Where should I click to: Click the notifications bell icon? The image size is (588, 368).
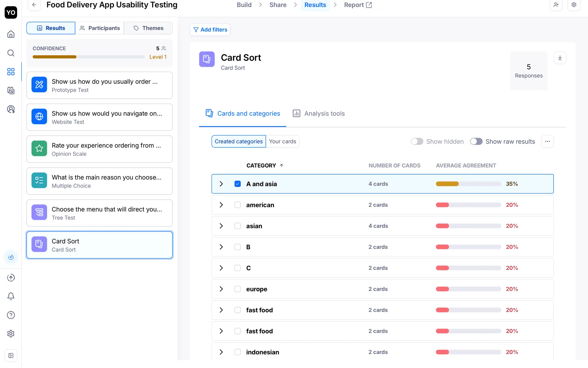pos(11,296)
